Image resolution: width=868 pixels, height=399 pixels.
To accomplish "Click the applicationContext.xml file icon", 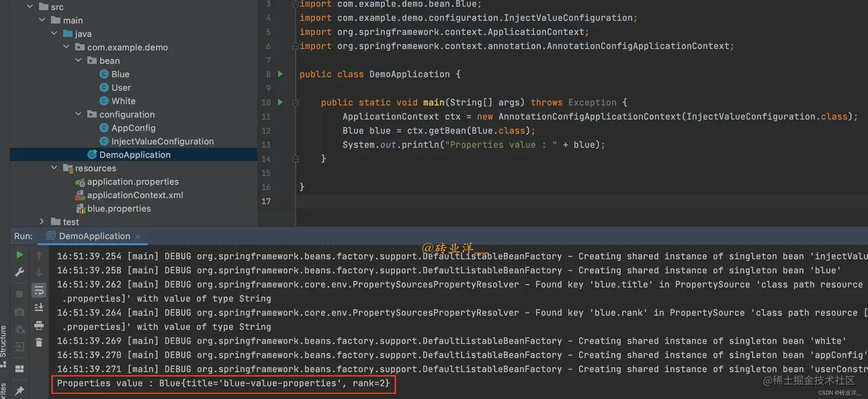I will pos(80,195).
